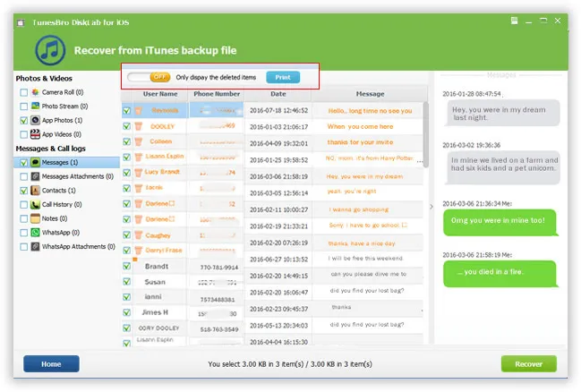Viewport: 581px width, 392px height.
Task: Click the iTunes music note logo
Action: coord(50,50)
